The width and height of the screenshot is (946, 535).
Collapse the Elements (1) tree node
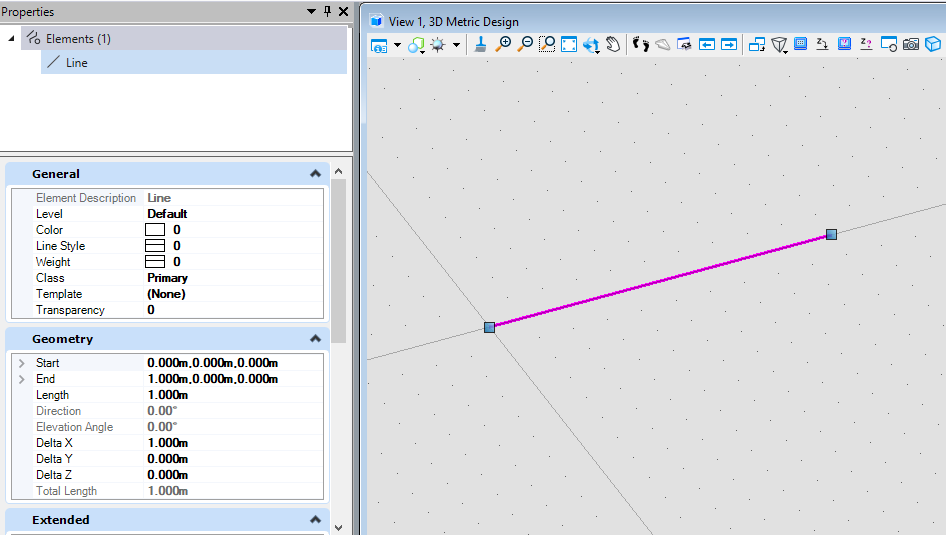[x=11, y=39]
